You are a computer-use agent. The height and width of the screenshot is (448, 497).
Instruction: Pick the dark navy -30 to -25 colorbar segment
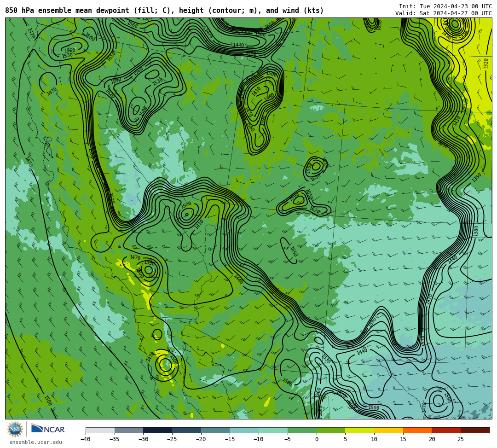(158, 430)
